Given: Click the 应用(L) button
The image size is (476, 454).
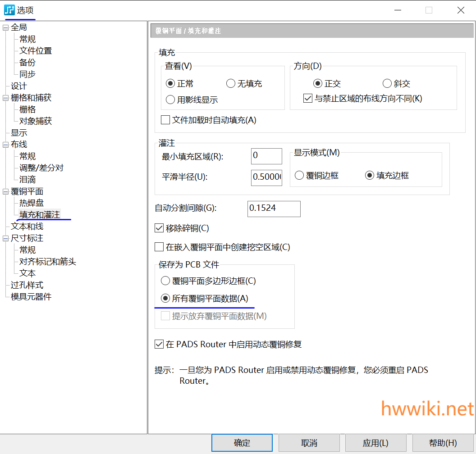Looking at the screenshot, I should pos(375,443).
